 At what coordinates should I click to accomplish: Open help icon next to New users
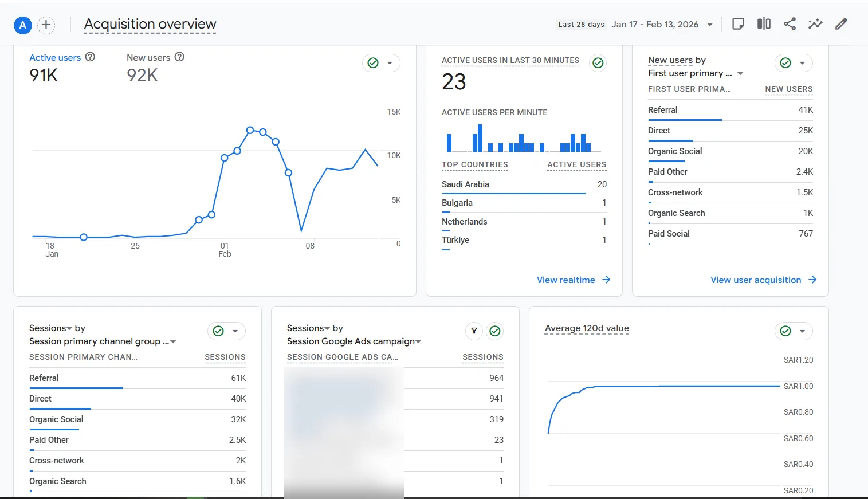pos(179,57)
